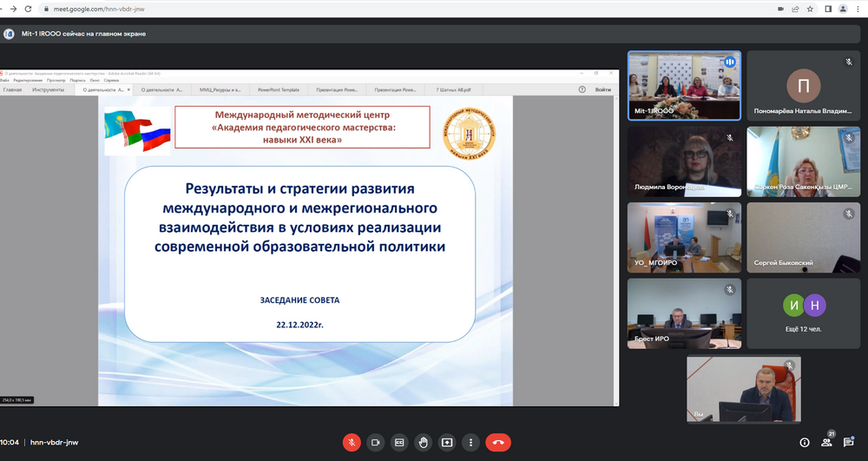The image size is (868, 461).
Task: Select Сергей Быковский video tile
Action: (x=803, y=237)
